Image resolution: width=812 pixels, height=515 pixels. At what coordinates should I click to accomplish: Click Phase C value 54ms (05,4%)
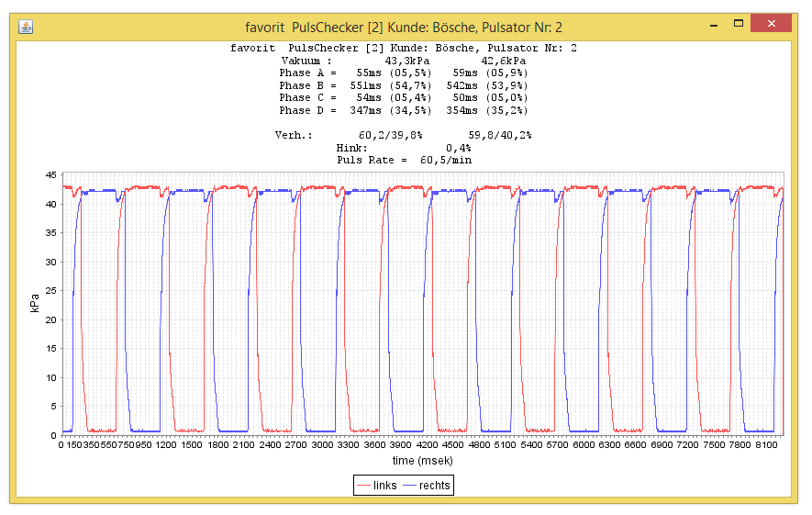point(394,98)
